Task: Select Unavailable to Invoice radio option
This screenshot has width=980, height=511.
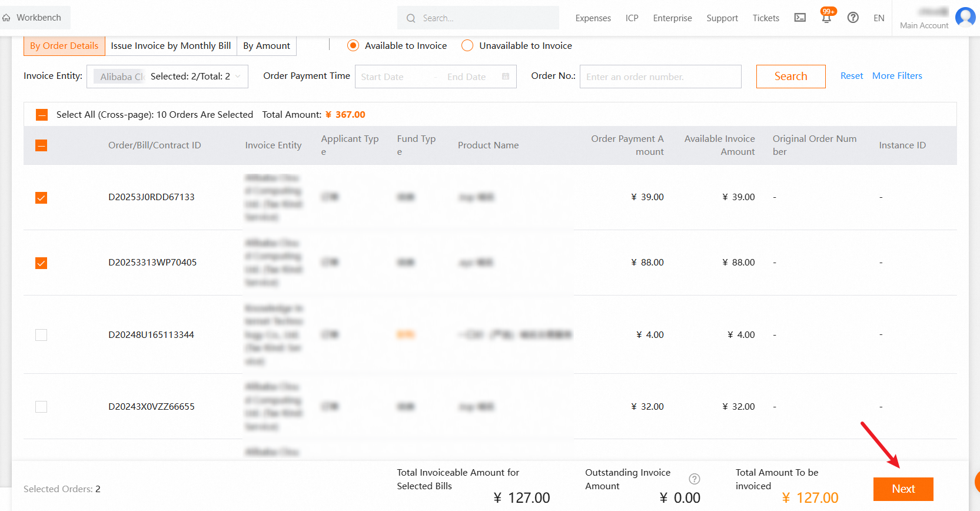Action: pos(467,45)
